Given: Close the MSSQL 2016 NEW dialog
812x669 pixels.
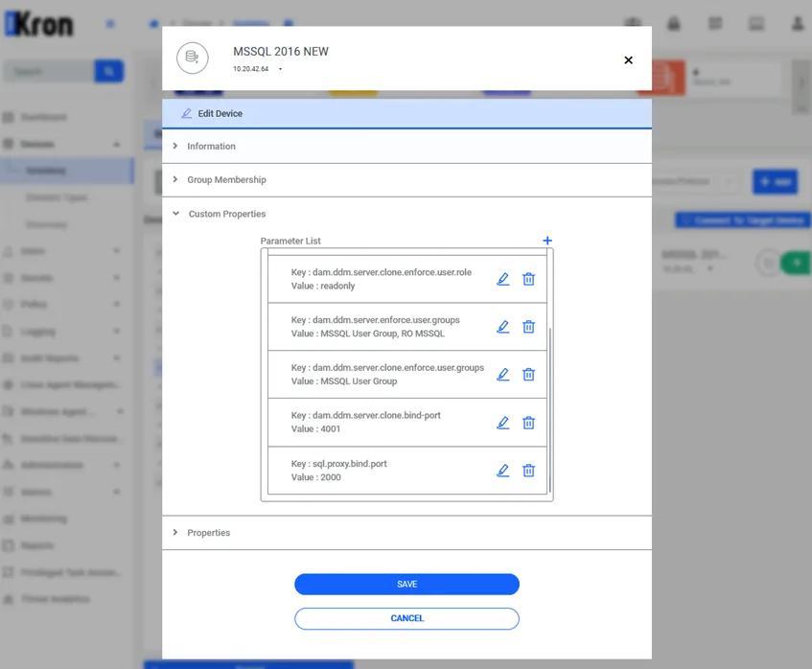Looking at the screenshot, I should 628,60.
